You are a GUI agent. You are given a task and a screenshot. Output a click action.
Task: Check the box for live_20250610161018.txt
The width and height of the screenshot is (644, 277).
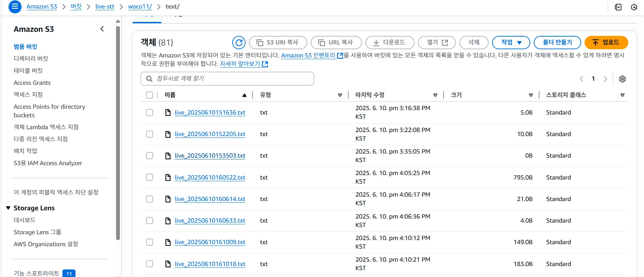click(x=150, y=264)
